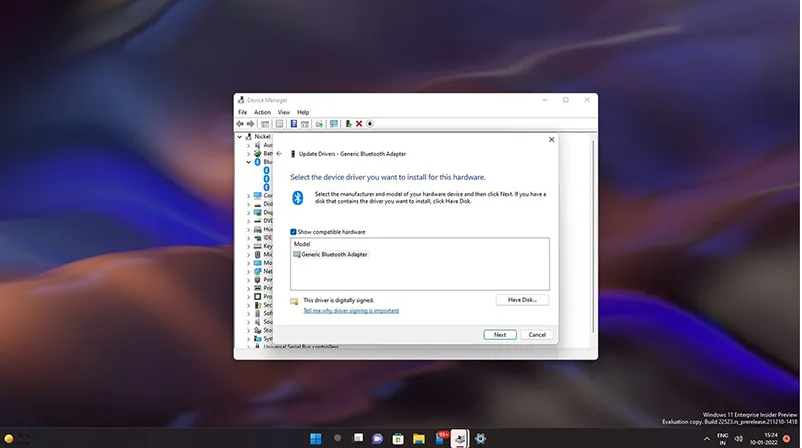Expand the Network adapters tree node

pyautogui.click(x=249, y=271)
